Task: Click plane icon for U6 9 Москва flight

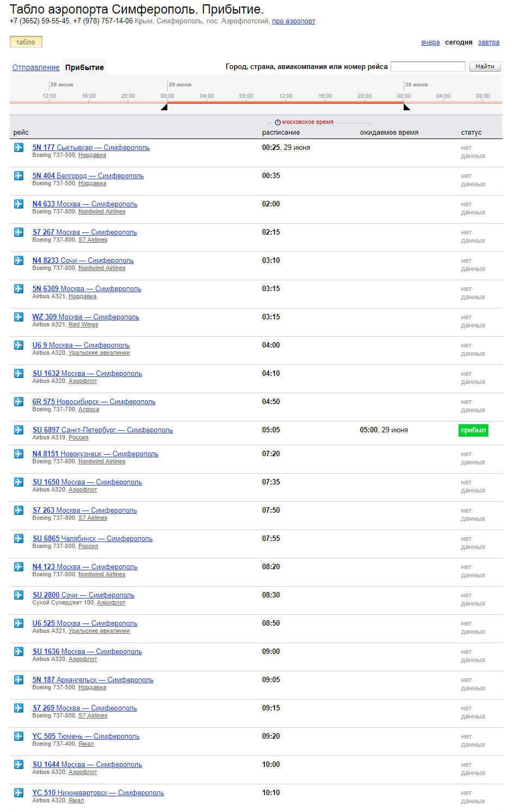Action: [x=19, y=345]
